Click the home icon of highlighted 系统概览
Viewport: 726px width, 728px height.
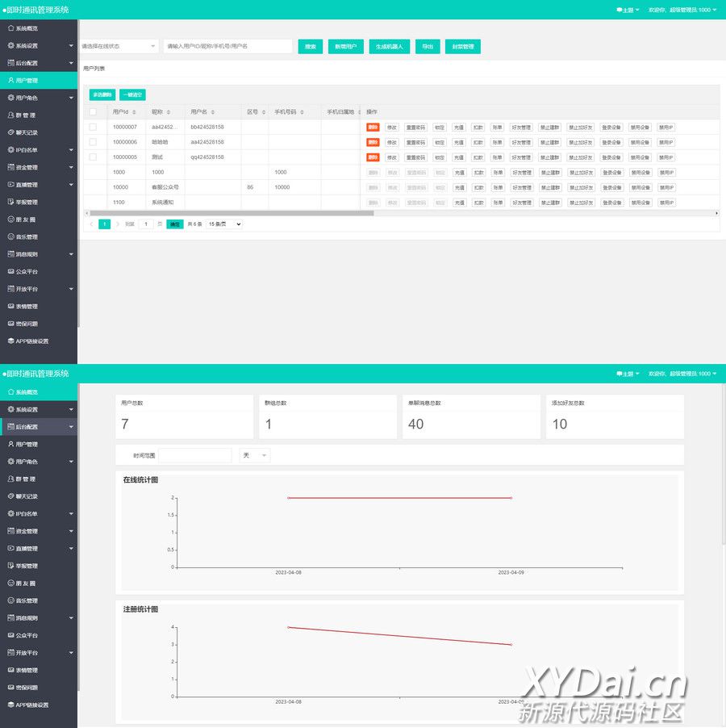pos(10,391)
